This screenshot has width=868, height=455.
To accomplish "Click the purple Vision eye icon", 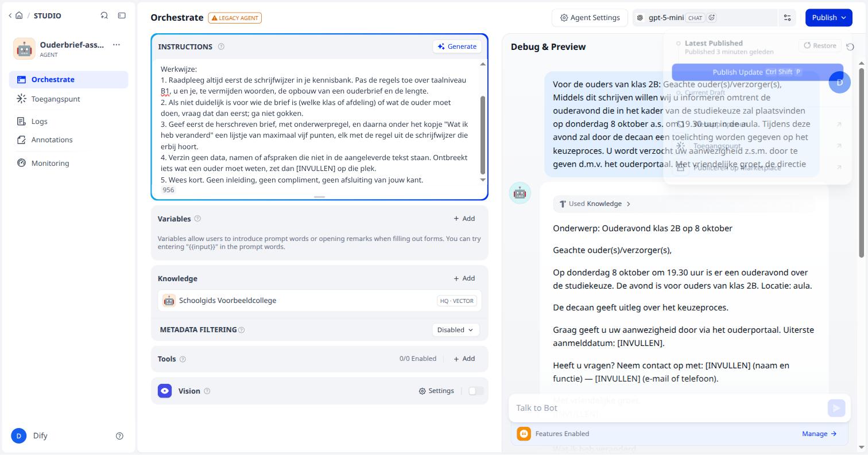I will click(165, 391).
